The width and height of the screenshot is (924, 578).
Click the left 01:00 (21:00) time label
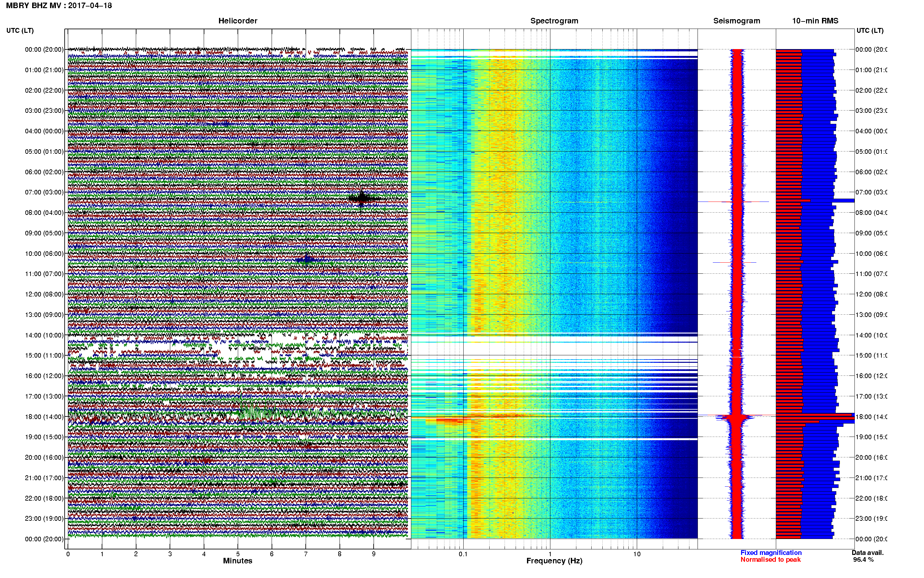tap(44, 70)
